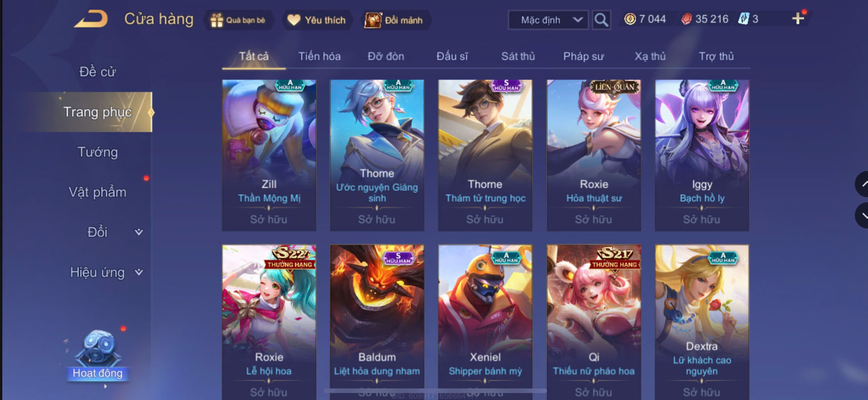The width and height of the screenshot is (868, 400).
Task: Open the search magnifier icon
Action: (601, 20)
